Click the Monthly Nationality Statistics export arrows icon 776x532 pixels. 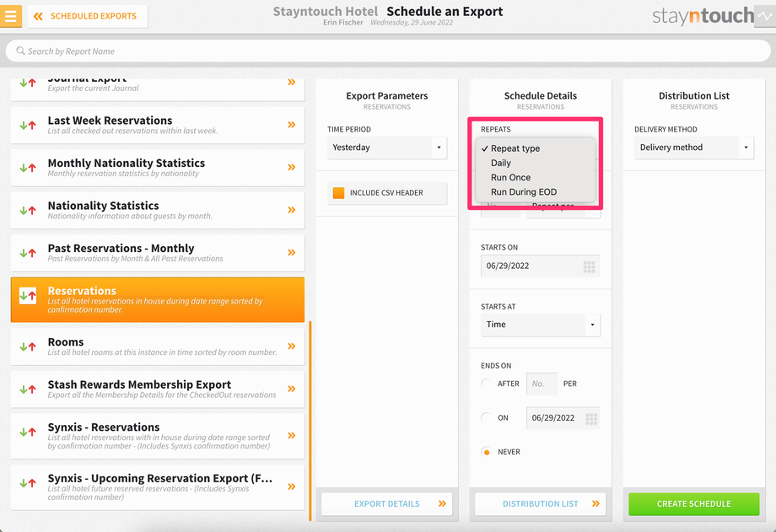28,168
